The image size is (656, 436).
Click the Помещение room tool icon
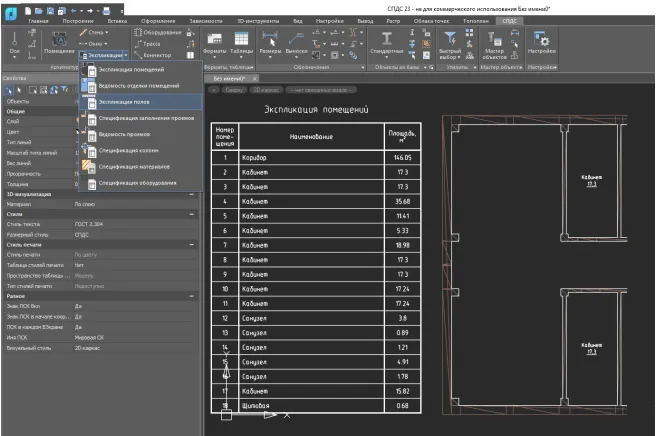pyautogui.click(x=58, y=40)
